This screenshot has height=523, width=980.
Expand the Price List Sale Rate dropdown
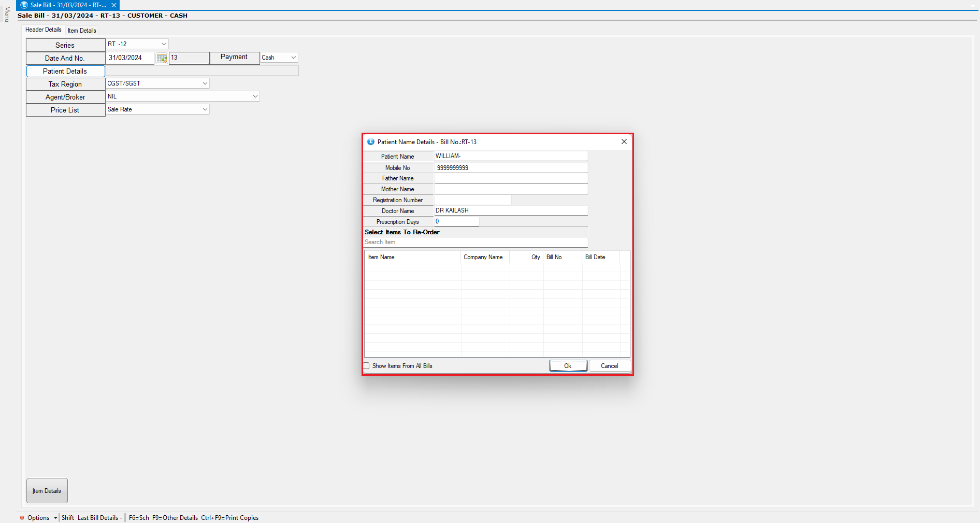click(x=205, y=109)
